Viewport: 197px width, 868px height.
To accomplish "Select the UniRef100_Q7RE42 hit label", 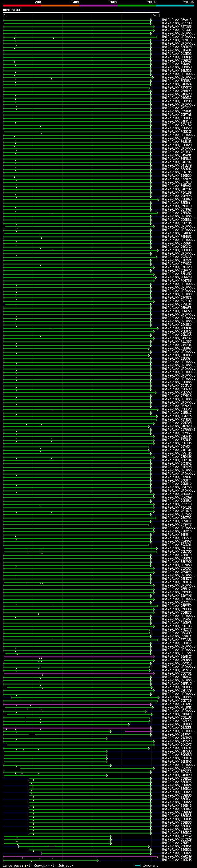I will 177,843.
